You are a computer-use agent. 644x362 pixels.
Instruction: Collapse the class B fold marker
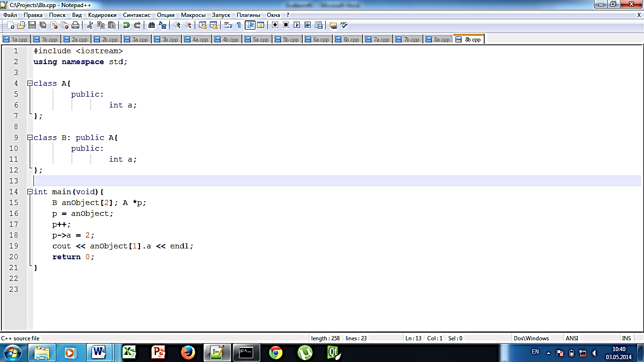[x=30, y=138]
